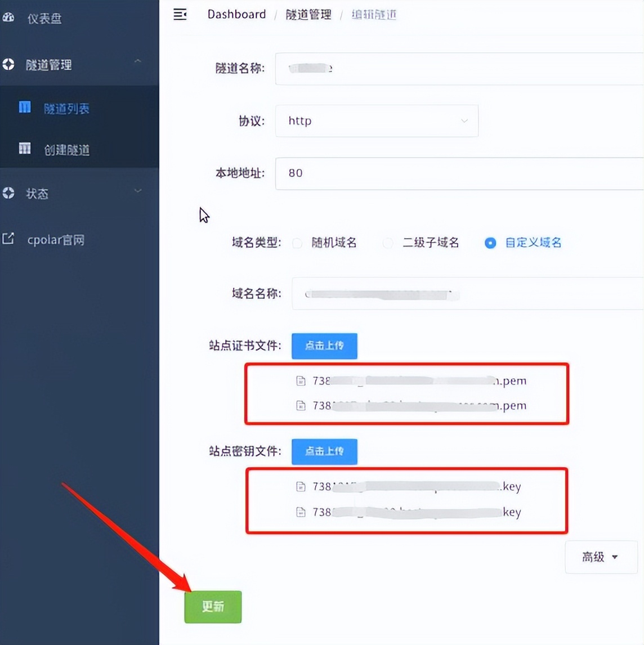
Task: Select the 自定义域名 radio button
Action: [490, 243]
